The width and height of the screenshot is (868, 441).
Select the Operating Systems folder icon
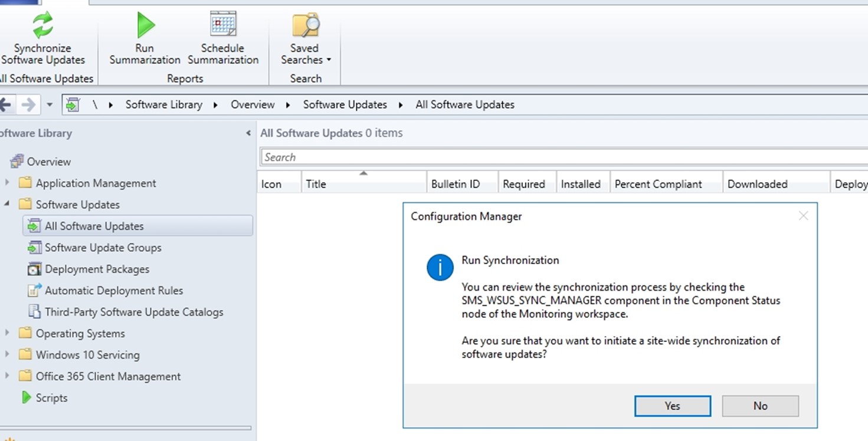pyautogui.click(x=25, y=333)
